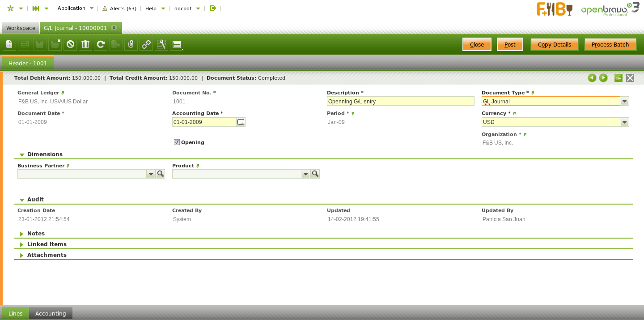Open the Business Partner search magnifier
Viewport: 644px width, 320px height.
(x=160, y=174)
